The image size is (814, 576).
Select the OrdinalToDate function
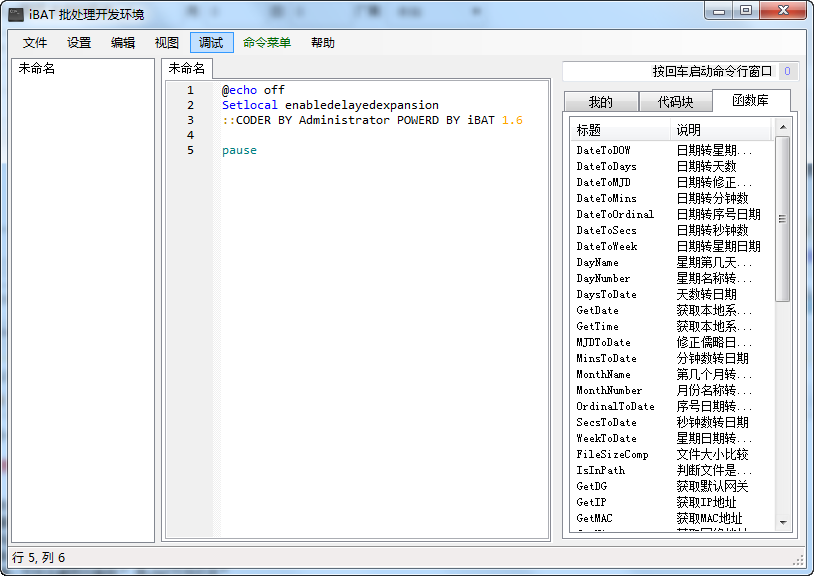pos(615,406)
